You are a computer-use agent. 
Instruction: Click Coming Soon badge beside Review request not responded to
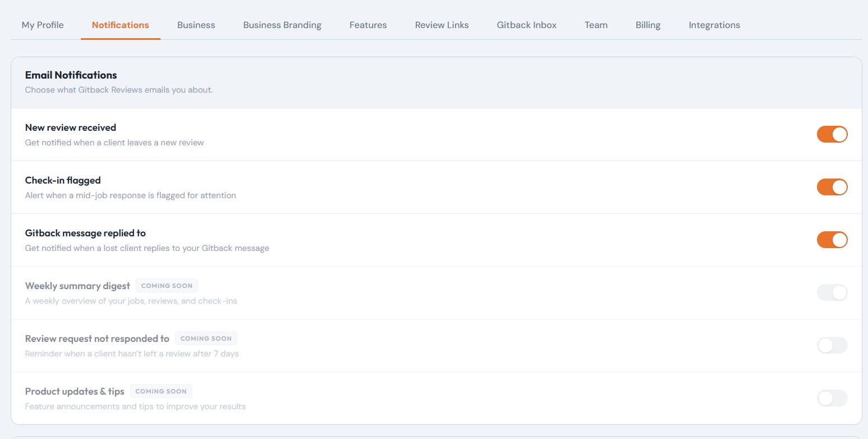[x=206, y=339]
